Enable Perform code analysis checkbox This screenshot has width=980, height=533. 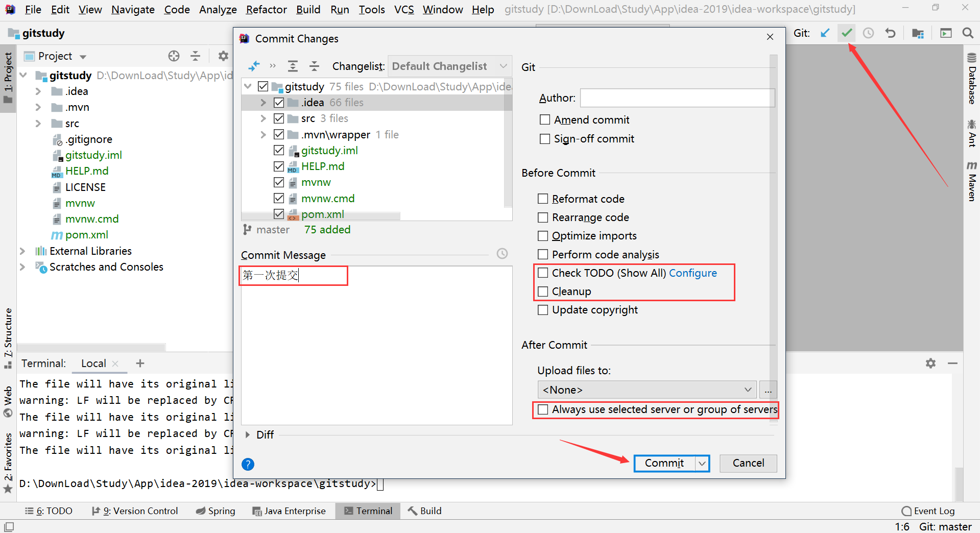(x=543, y=254)
